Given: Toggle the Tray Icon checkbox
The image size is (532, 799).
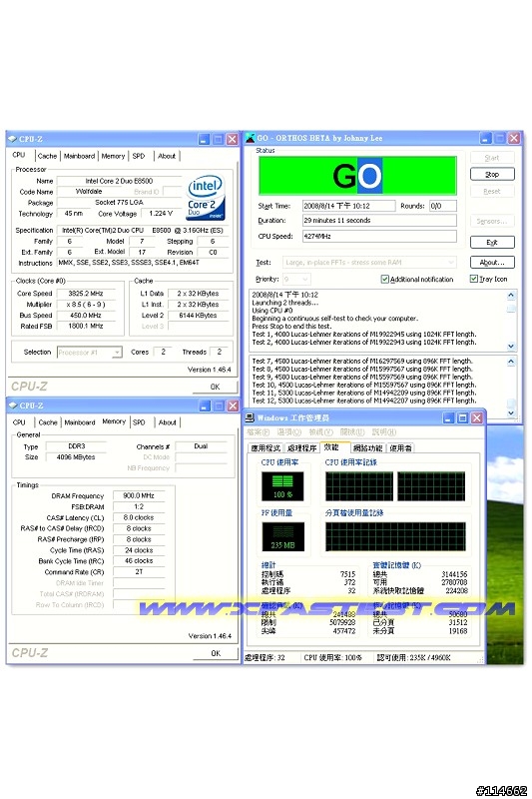Looking at the screenshot, I should click(x=474, y=279).
